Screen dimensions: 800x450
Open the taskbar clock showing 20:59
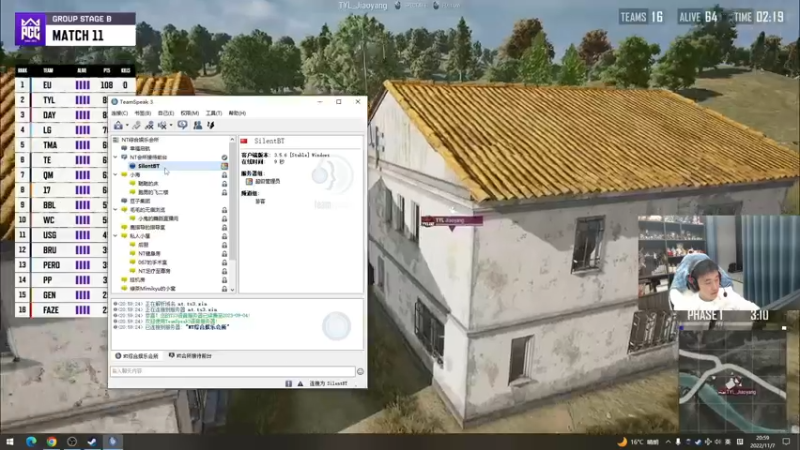click(x=762, y=442)
